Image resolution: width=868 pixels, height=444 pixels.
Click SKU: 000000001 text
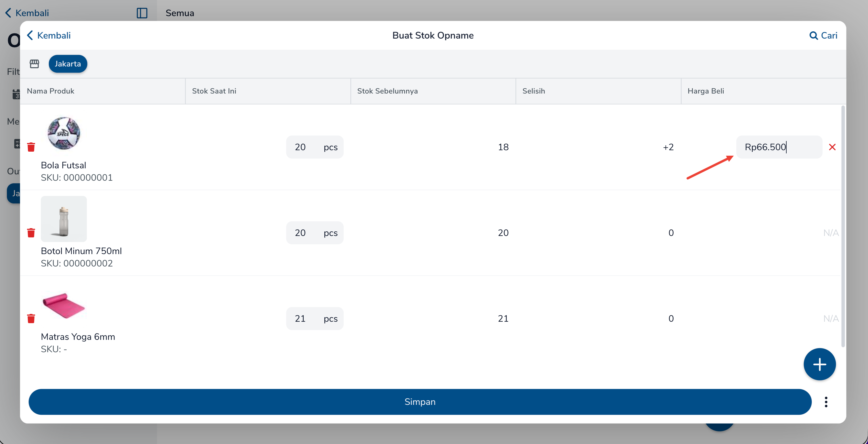click(77, 178)
